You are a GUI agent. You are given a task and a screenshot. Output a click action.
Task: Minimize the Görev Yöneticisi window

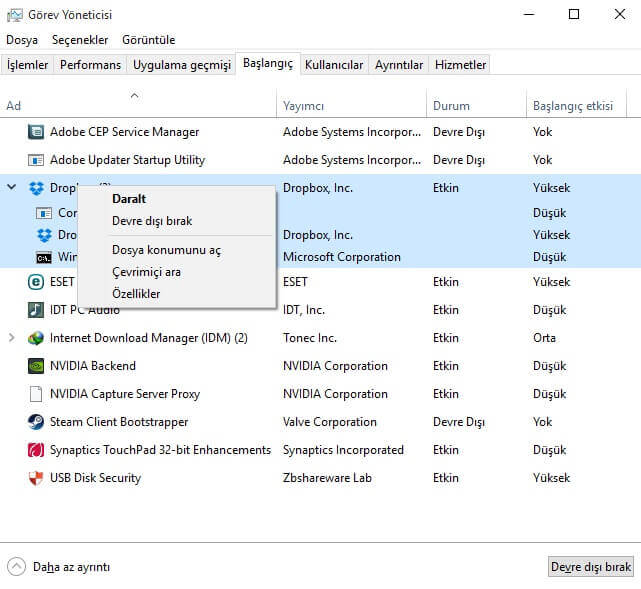tap(529, 15)
